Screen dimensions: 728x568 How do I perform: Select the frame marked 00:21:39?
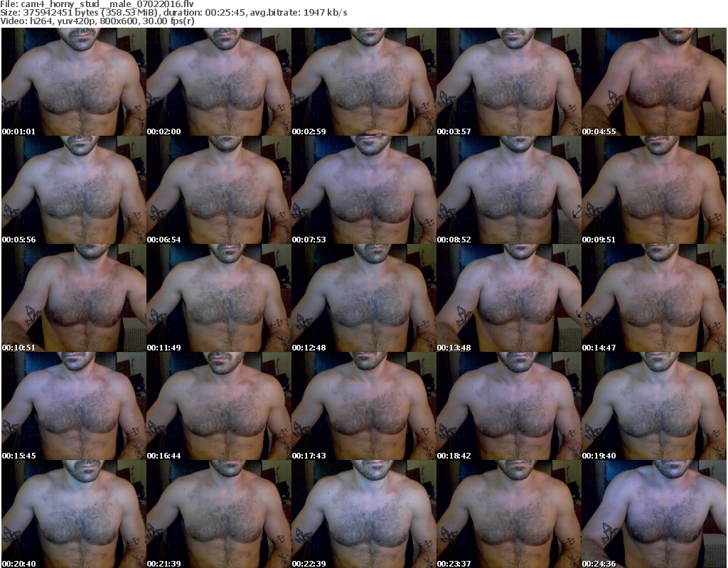pos(219,514)
